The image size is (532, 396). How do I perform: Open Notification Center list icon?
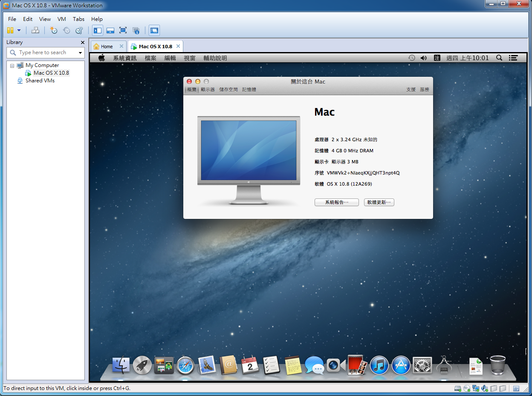[x=513, y=58]
